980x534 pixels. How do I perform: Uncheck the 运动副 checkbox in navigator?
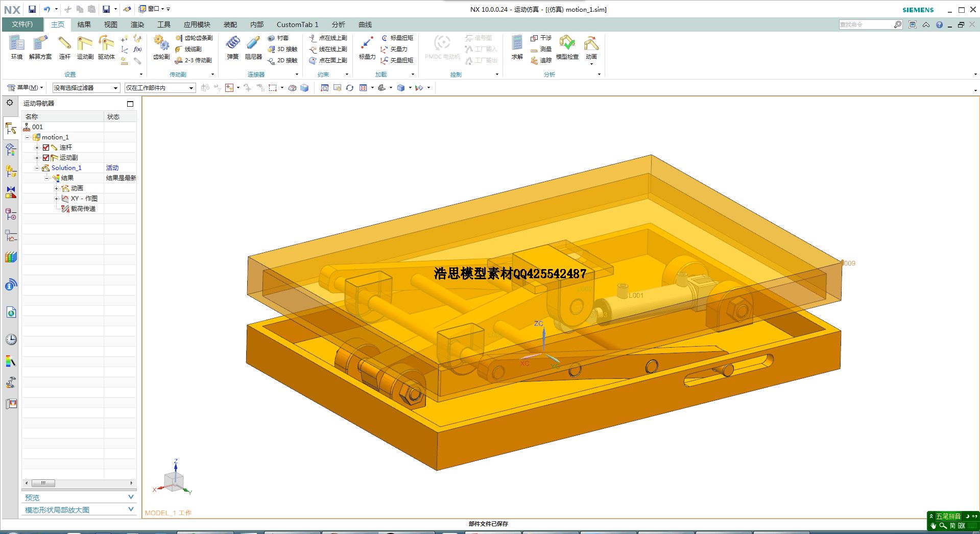point(46,158)
